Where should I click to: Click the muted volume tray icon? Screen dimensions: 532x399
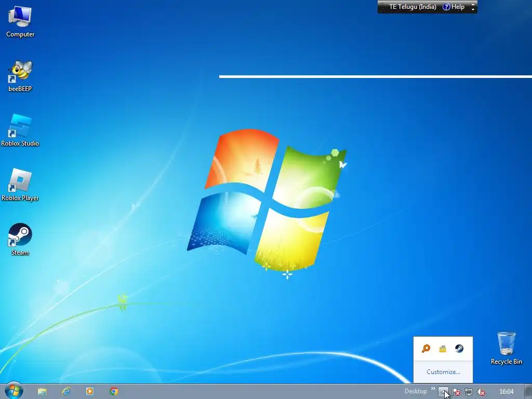tap(481, 392)
